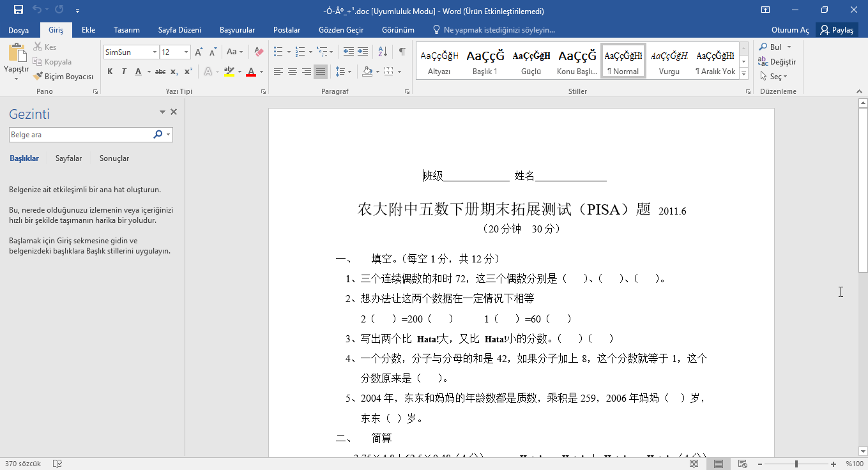This screenshot has width=868, height=470.
Task: Switch to Read Mode view in status bar
Action: click(x=694, y=464)
